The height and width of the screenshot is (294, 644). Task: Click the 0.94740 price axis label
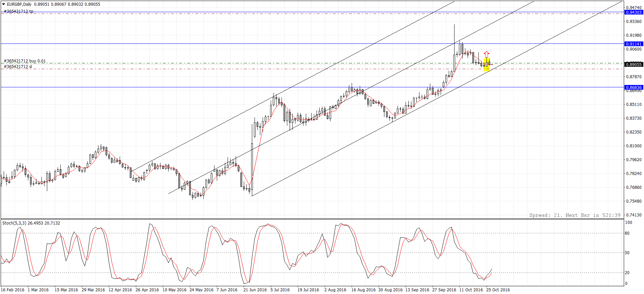tap(634, 7)
